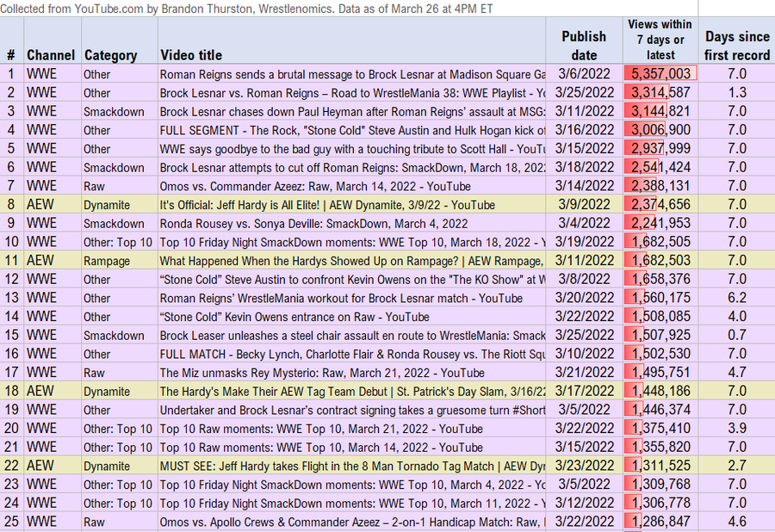Select the publish date 3/4/2022

(x=584, y=223)
